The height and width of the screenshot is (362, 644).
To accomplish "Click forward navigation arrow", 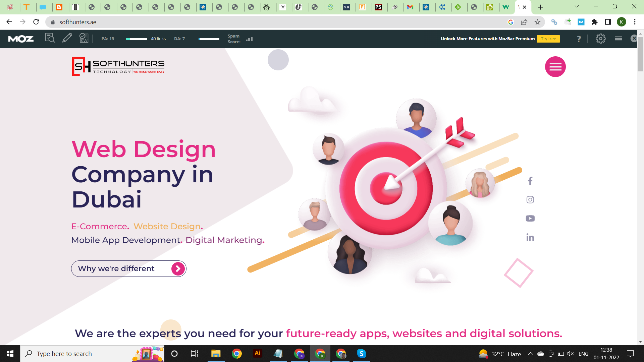I will (22, 22).
